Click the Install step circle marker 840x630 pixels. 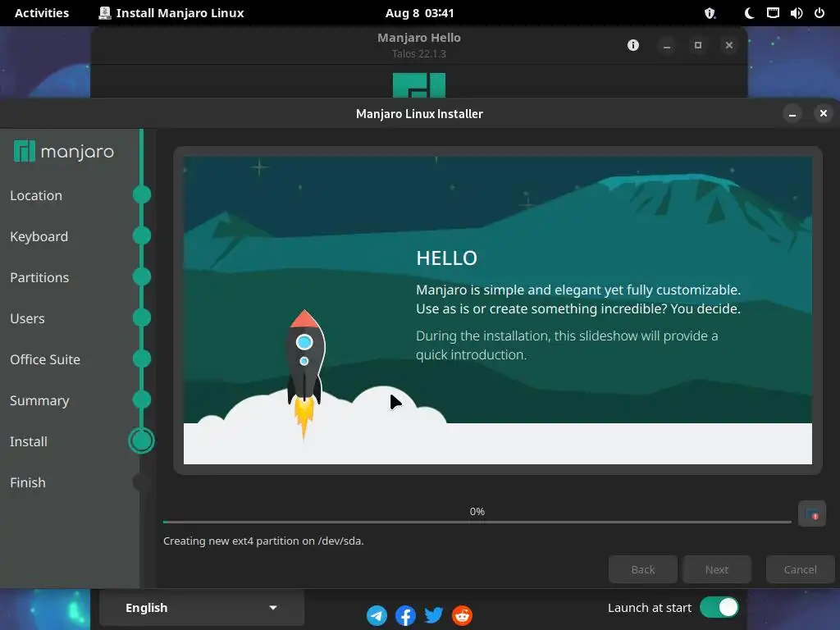(x=141, y=441)
